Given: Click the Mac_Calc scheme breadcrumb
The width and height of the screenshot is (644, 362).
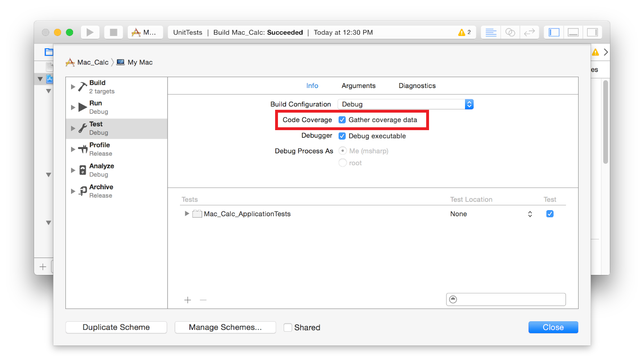Looking at the screenshot, I should coord(87,62).
